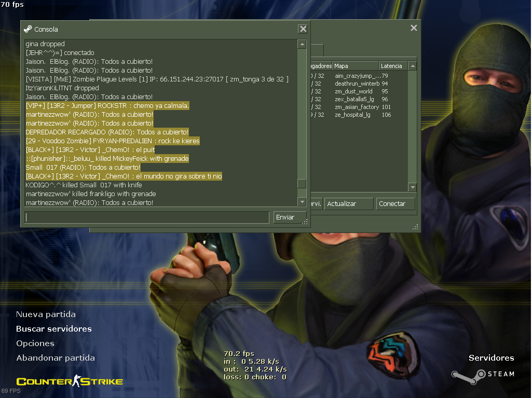This screenshot has width=532, height=398.
Task: Click the '[VISITA] [MxE] Zombie Plague Levels' line
Action: coord(157,79)
